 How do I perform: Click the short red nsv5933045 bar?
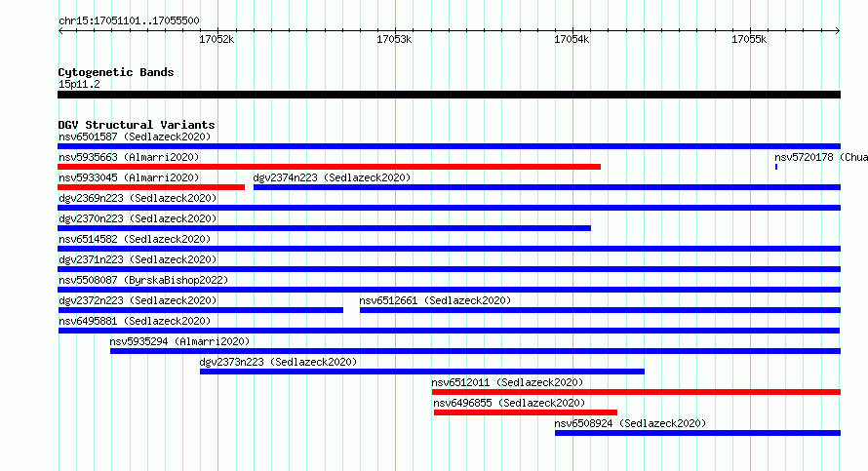[151, 187]
